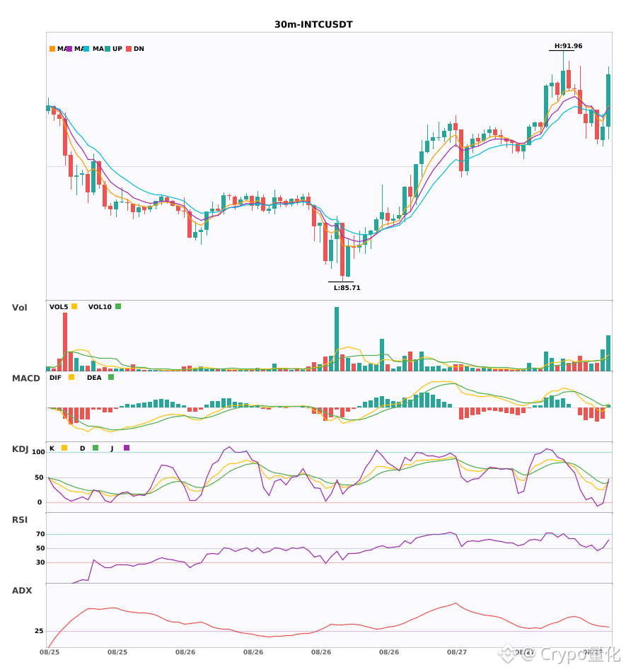This screenshot has width=626, height=672.
Task: Select the purple MA legend swatch
Action: point(69,49)
